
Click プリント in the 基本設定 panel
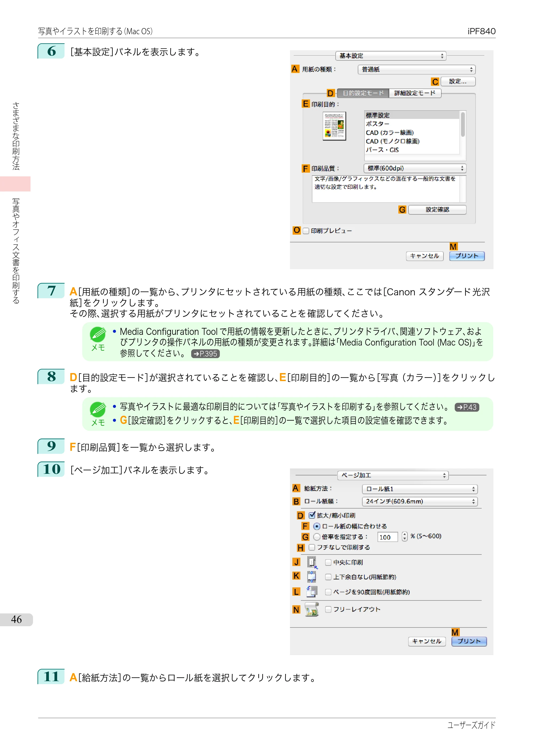(466, 256)
